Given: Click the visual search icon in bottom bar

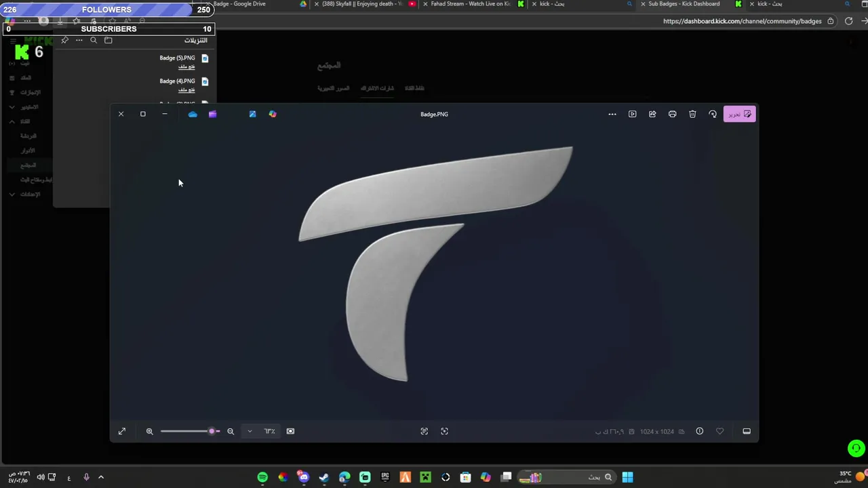Looking at the screenshot, I should [x=445, y=431].
